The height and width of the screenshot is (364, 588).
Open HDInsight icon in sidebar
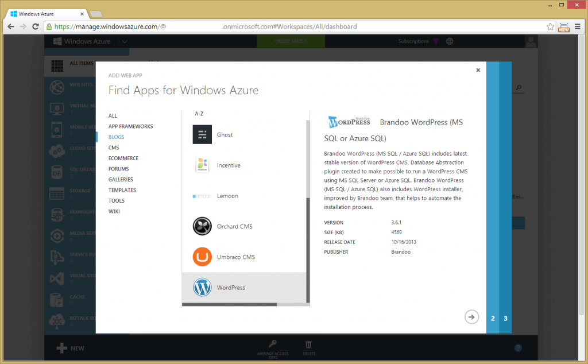pos(57,215)
